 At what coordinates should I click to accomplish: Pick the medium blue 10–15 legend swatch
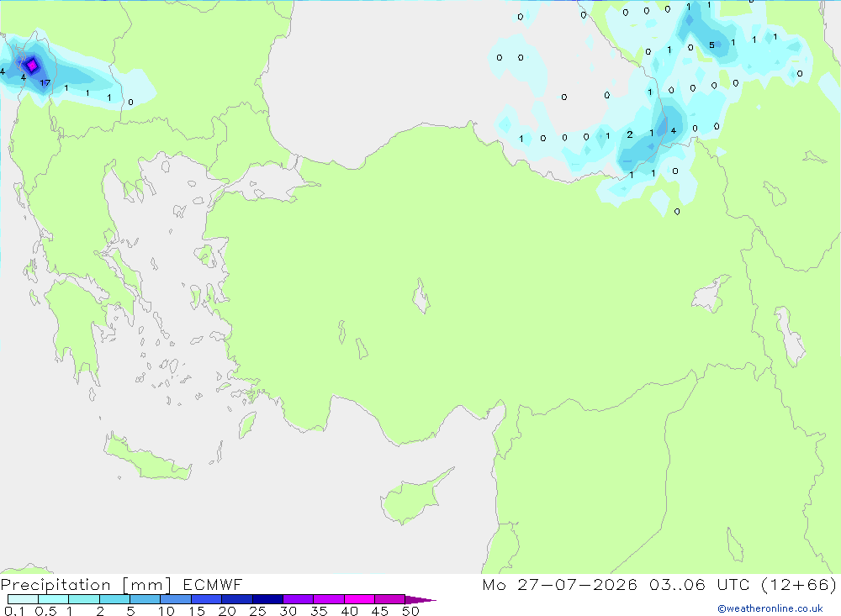pyautogui.click(x=176, y=599)
